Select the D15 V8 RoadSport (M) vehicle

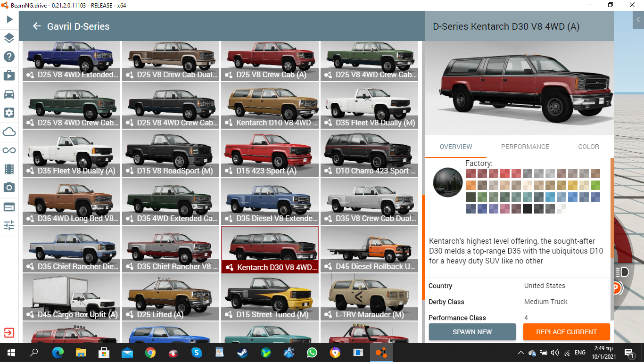coord(171,154)
